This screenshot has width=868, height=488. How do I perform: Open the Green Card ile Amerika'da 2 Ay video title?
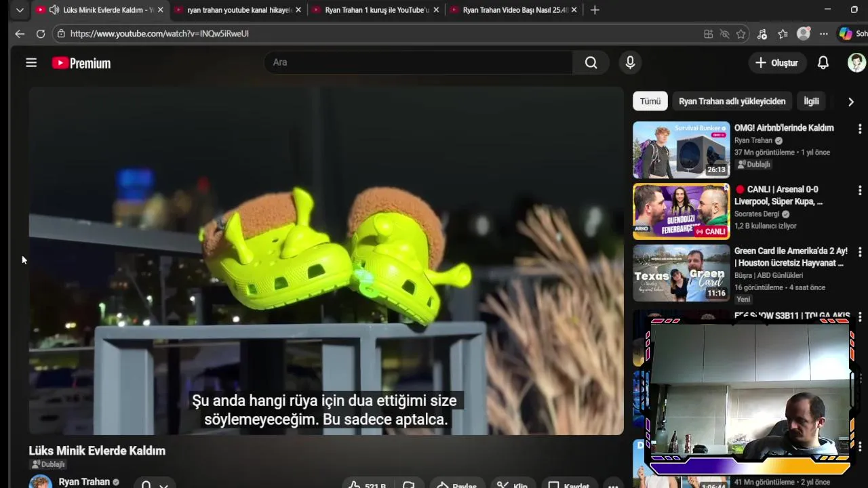click(x=791, y=257)
